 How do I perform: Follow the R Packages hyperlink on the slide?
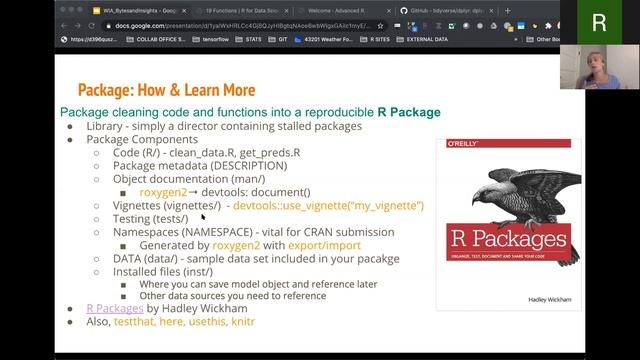pyautogui.click(x=115, y=309)
